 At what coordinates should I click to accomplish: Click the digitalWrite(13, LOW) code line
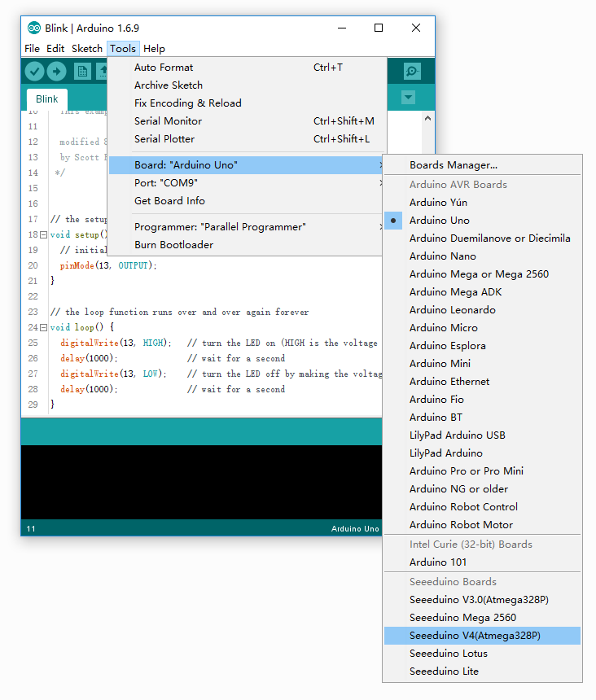113,374
